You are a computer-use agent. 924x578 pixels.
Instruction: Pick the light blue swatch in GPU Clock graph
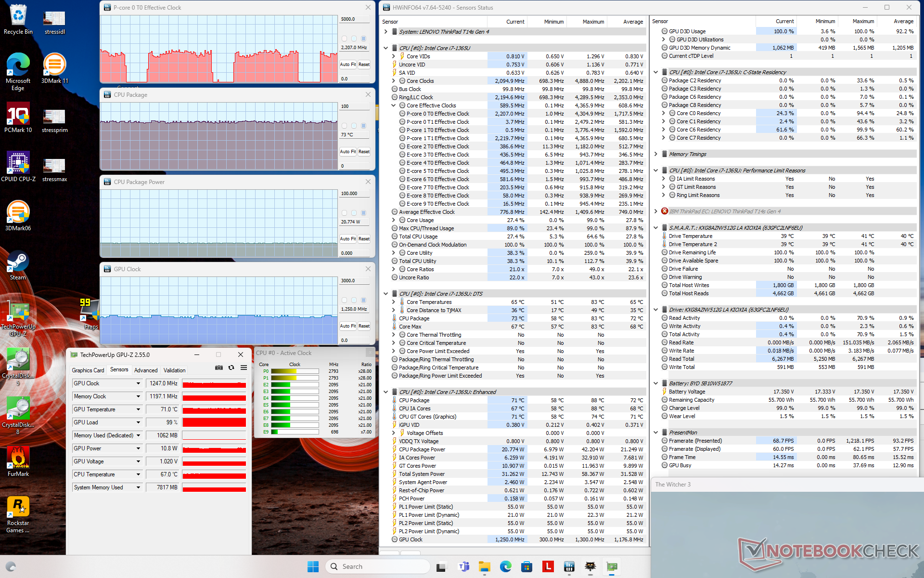tap(354, 300)
